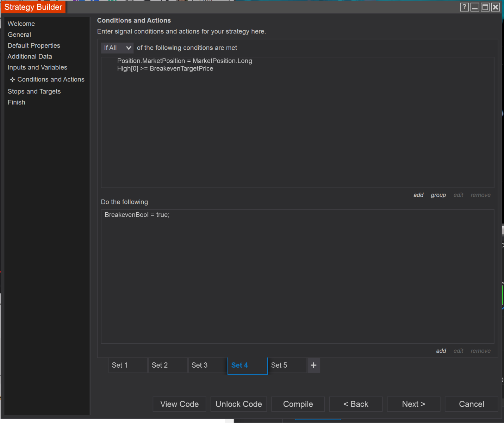Click 'edit' link under conditions list
Screen dimensions: 504x423
click(x=459, y=195)
